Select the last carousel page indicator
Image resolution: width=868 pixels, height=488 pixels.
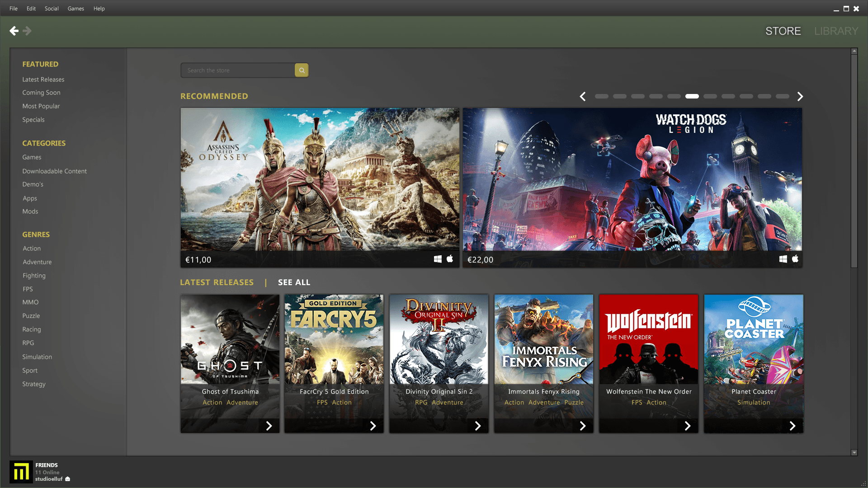pyautogui.click(x=783, y=96)
